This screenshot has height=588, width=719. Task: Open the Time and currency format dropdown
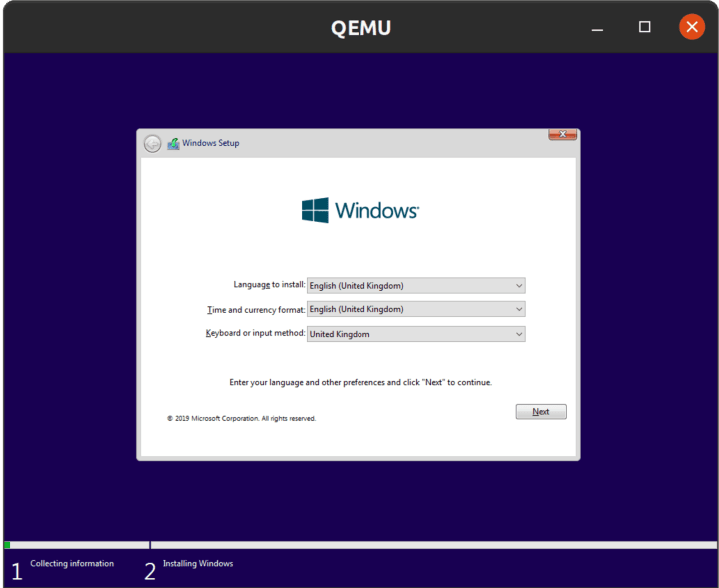[x=415, y=309]
